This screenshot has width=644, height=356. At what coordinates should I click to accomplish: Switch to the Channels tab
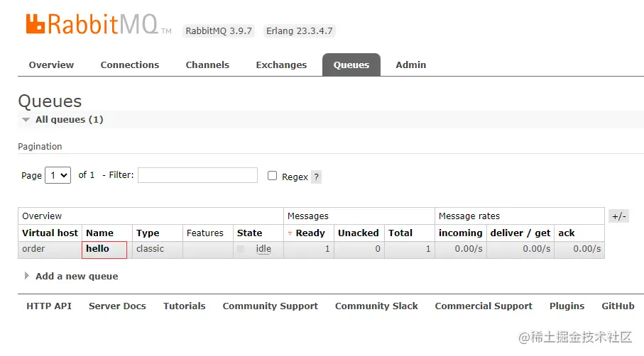pos(207,65)
